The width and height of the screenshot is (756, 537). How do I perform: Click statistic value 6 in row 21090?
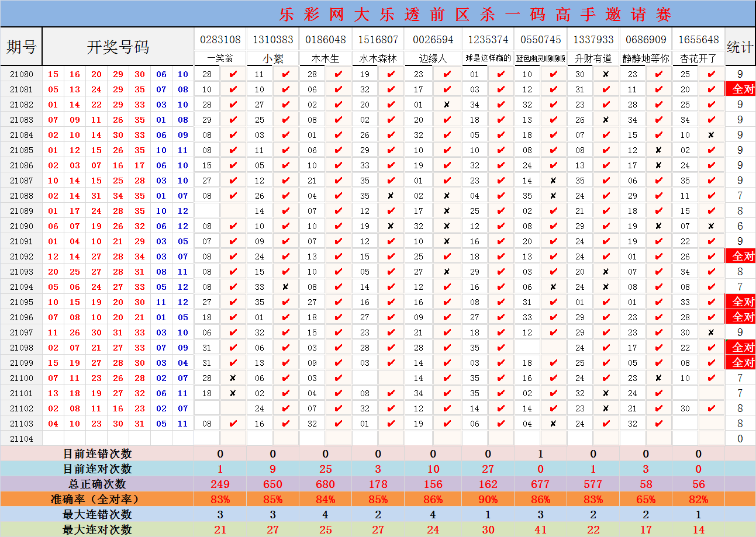click(740, 226)
